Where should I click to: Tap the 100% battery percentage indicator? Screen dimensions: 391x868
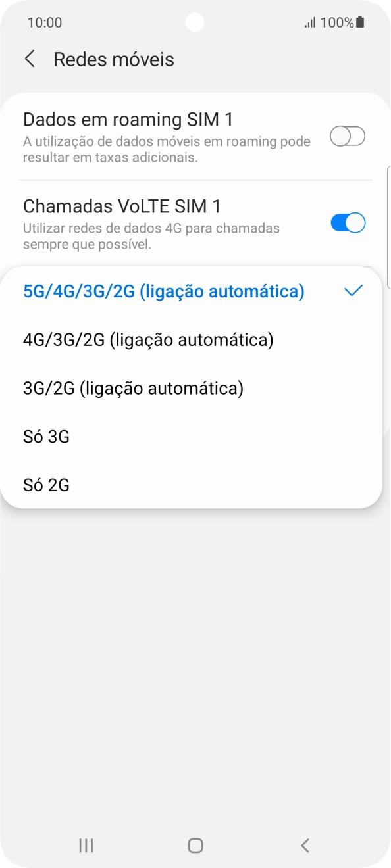[337, 22]
